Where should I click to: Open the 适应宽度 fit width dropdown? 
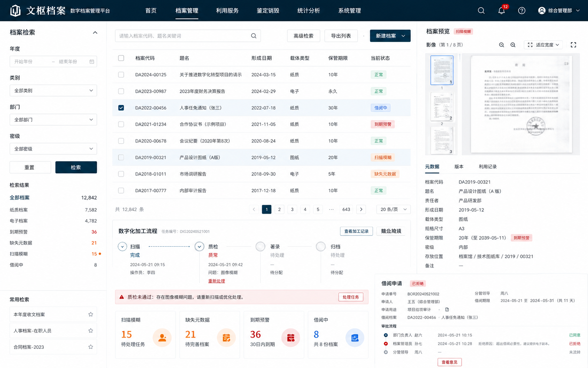click(x=543, y=45)
